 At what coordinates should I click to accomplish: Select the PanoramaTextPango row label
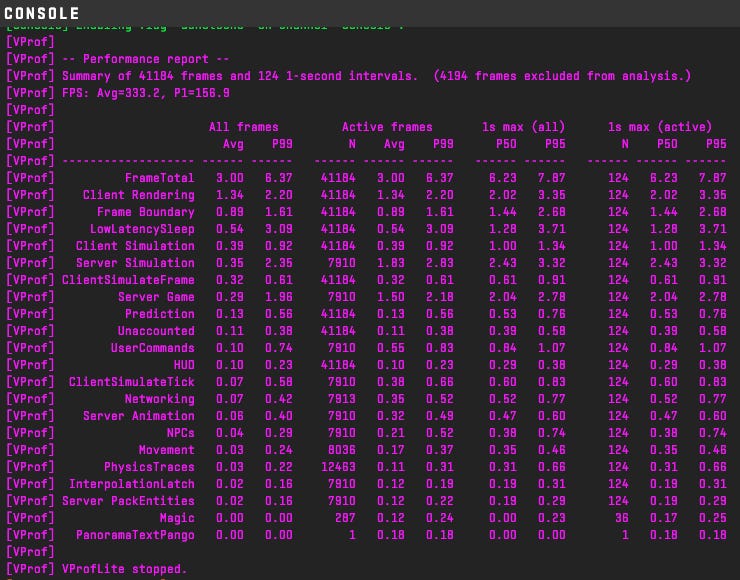pyautogui.click(x=135, y=535)
